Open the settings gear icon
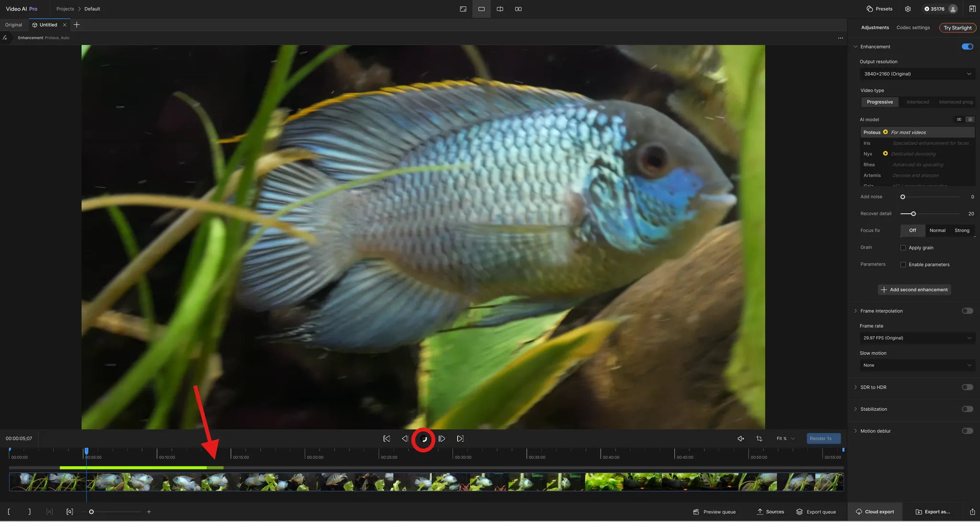 coord(908,9)
